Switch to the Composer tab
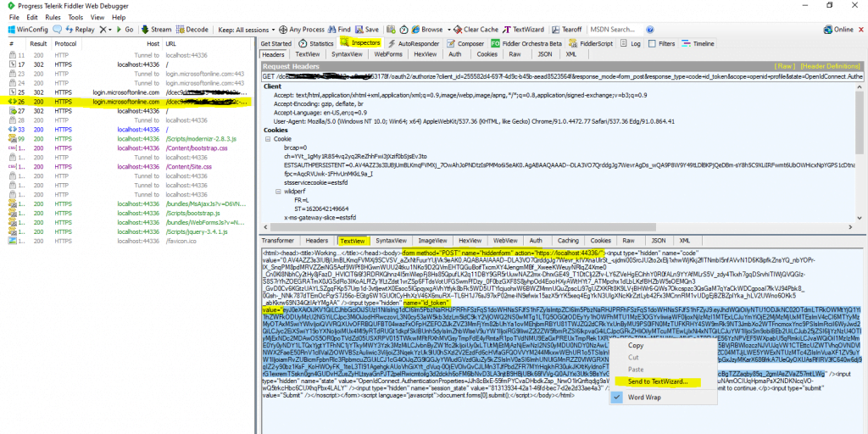 tap(465, 43)
